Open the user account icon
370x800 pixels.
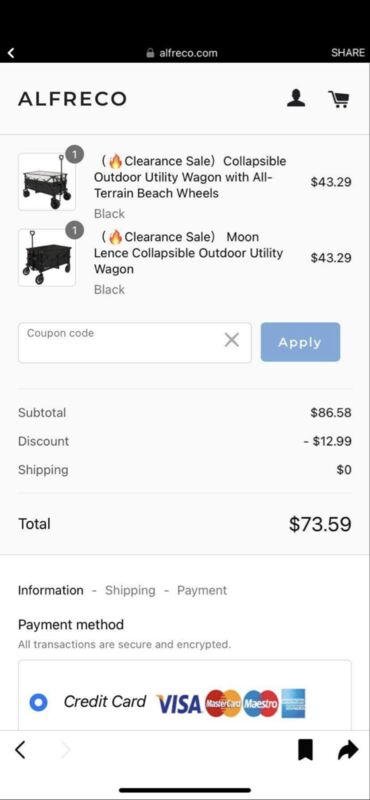[296, 98]
